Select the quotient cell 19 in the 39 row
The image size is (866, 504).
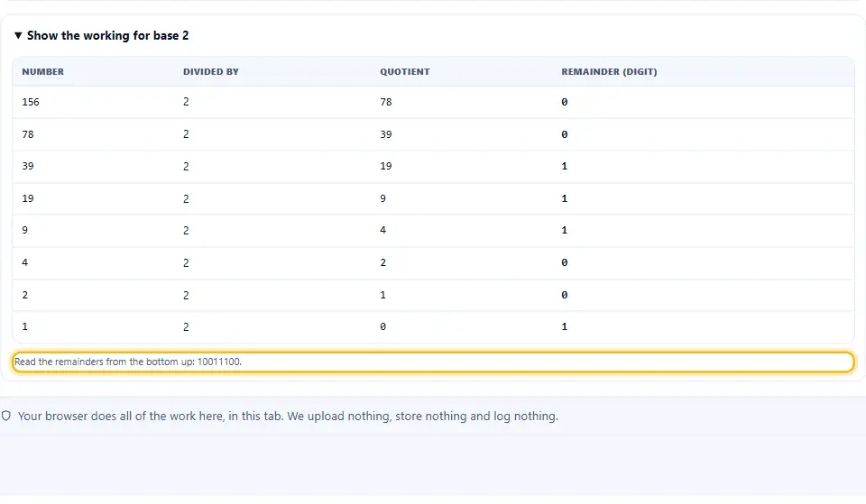[x=386, y=166]
